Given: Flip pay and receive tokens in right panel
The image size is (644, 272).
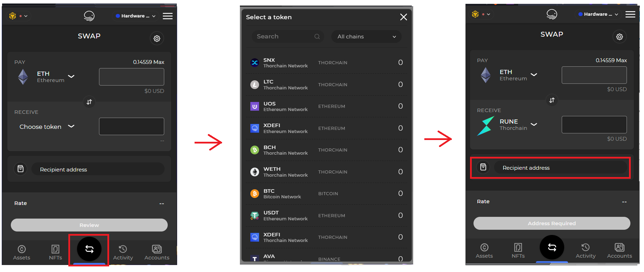Looking at the screenshot, I should click(552, 100).
